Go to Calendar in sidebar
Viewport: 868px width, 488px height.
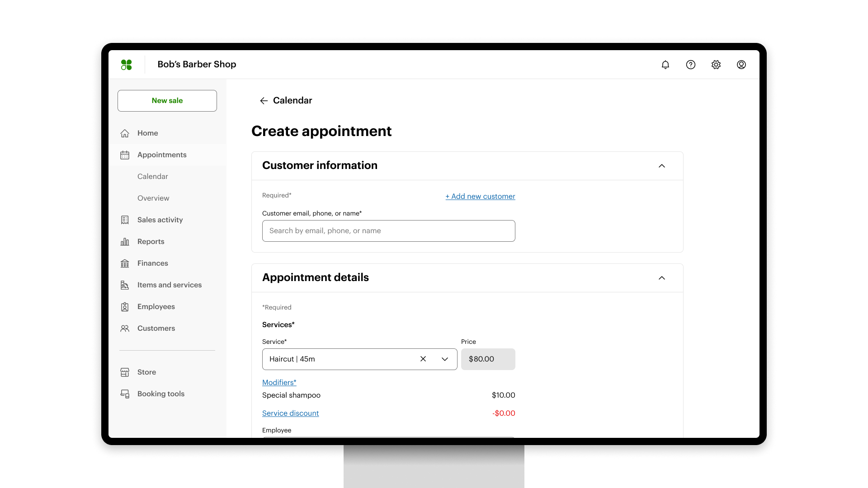(152, 176)
